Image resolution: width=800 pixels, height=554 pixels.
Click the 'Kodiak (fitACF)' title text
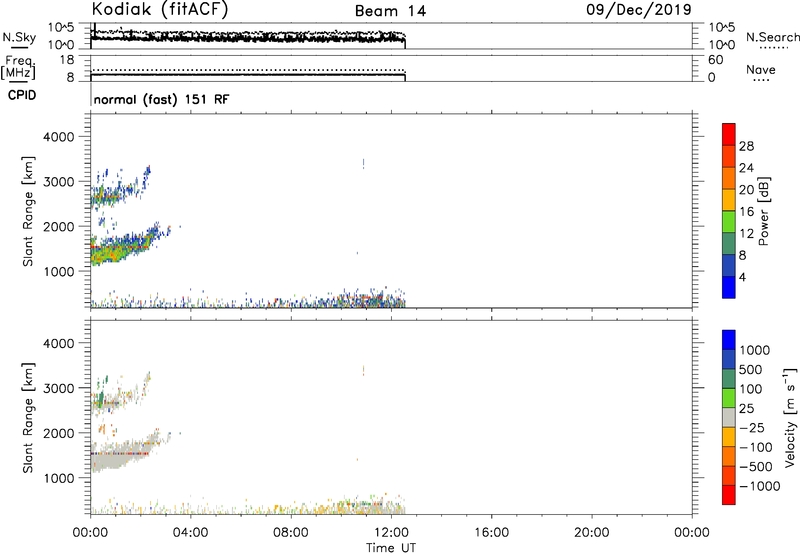(x=159, y=9)
